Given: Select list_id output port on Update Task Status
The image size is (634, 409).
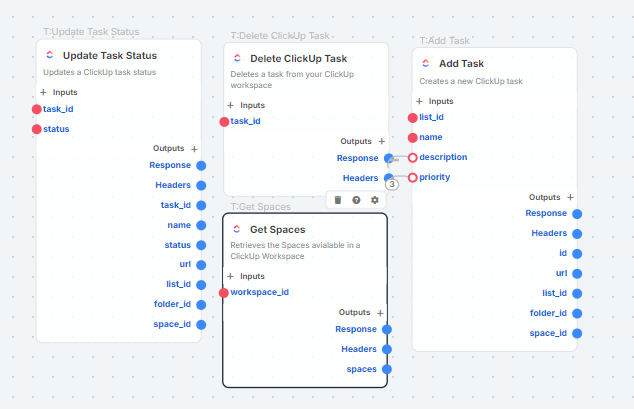Looking at the screenshot, I should pos(201,285).
